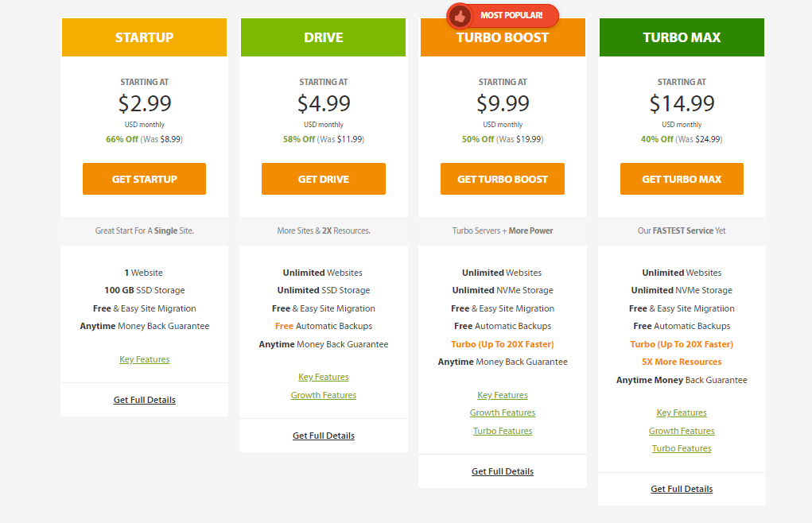Image resolution: width=812 pixels, height=523 pixels.
Task: Click the GET TURBO MAX button
Action: [682, 179]
